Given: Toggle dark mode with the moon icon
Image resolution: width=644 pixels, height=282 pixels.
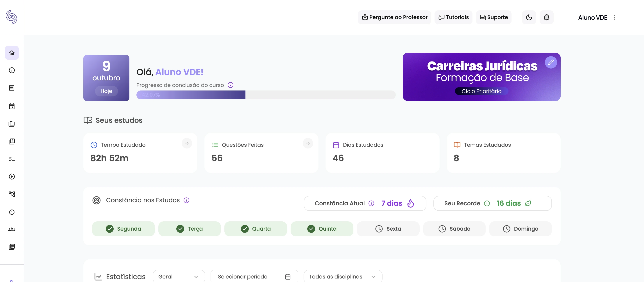Looking at the screenshot, I should (x=529, y=17).
